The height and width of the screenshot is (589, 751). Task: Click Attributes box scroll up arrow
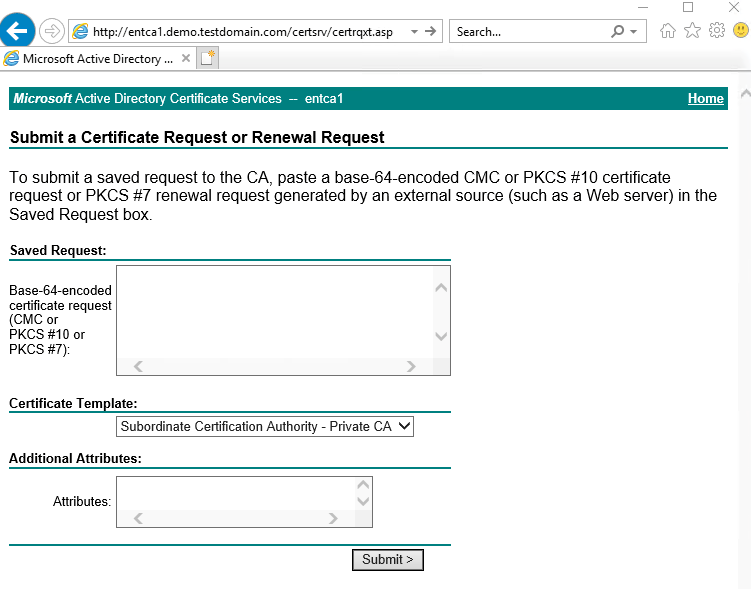pos(363,485)
